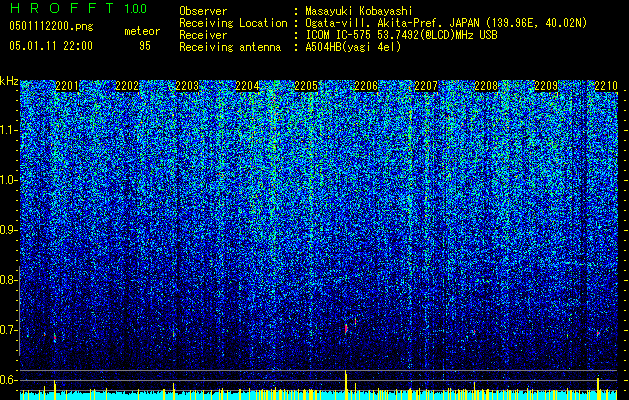
Task: Click the 0.9 frequency axis label
Action: point(8,230)
